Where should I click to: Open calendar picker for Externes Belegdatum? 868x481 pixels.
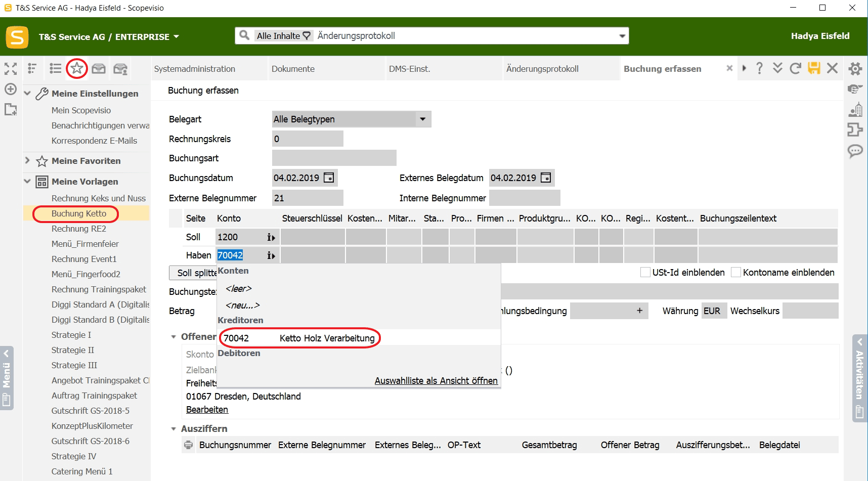[546, 178]
